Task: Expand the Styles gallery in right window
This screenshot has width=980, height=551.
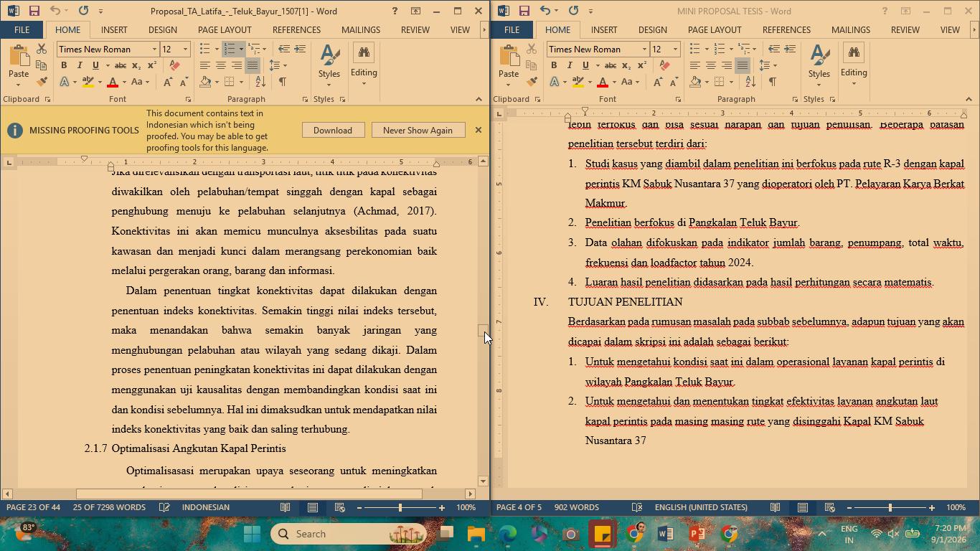Action: coord(819,63)
